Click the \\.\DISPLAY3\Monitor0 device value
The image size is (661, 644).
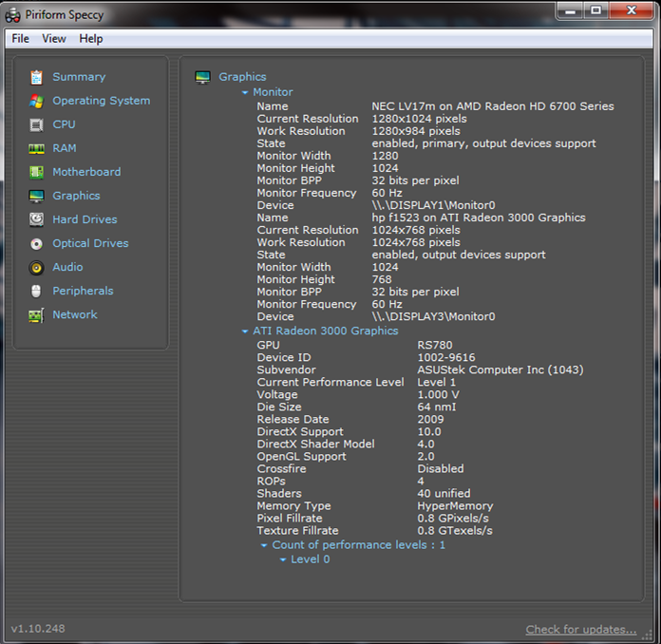point(433,316)
